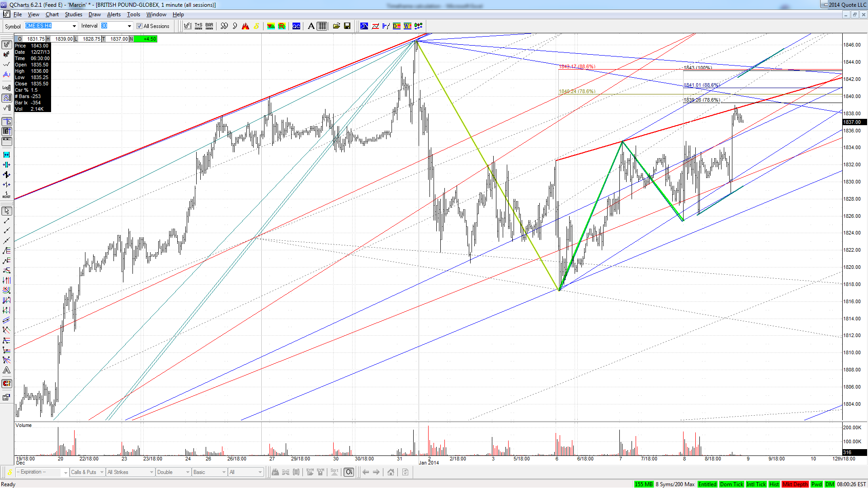The image size is (868, 488).
Task: Toggle the candlestick chart style in sidebar
Action: pyautogui.click(x=6, y=54)
